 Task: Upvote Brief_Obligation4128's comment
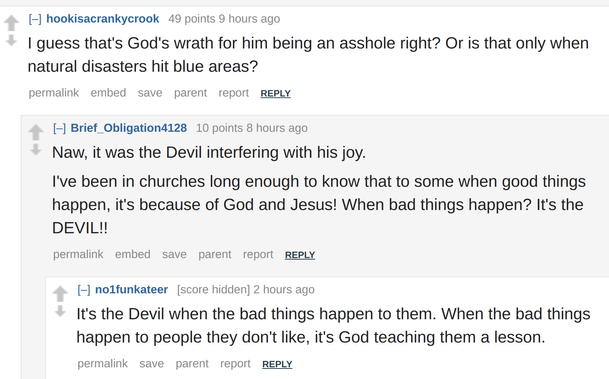point(36,132)
